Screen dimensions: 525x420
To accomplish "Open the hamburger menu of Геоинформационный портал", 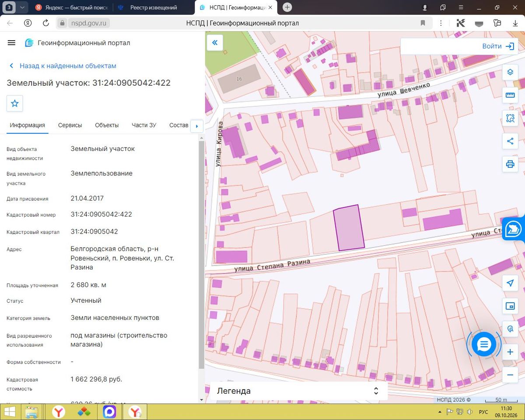I will (12, 43).
